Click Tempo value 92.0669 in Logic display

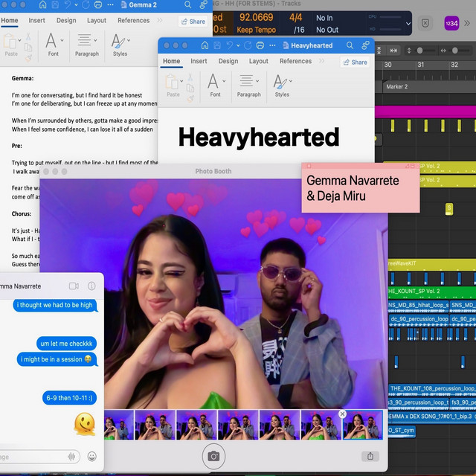(x=256, y=17)
